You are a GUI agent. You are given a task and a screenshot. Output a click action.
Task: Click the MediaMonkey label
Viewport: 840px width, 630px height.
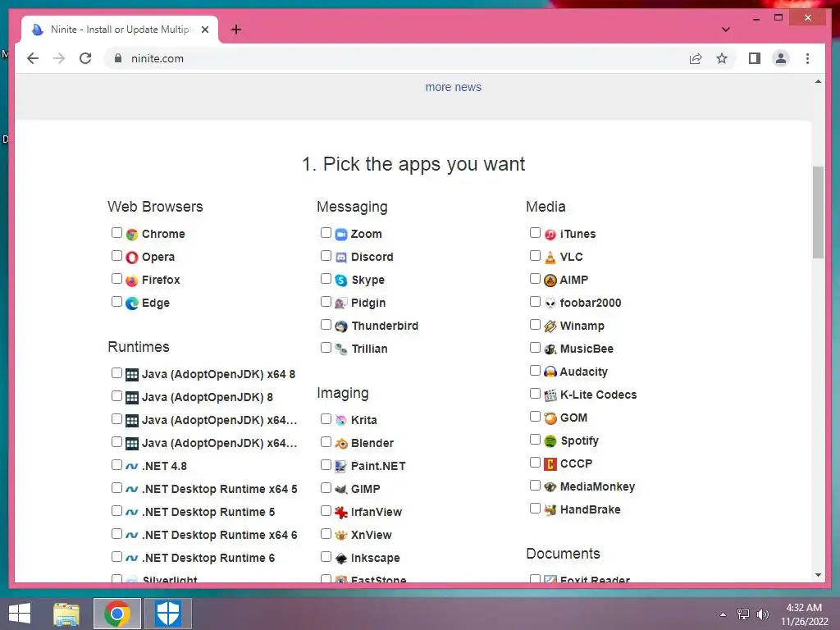coord(597,487)
